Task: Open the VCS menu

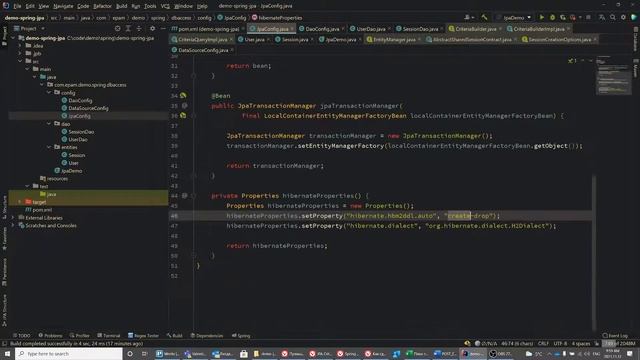Action: [165, 6]
